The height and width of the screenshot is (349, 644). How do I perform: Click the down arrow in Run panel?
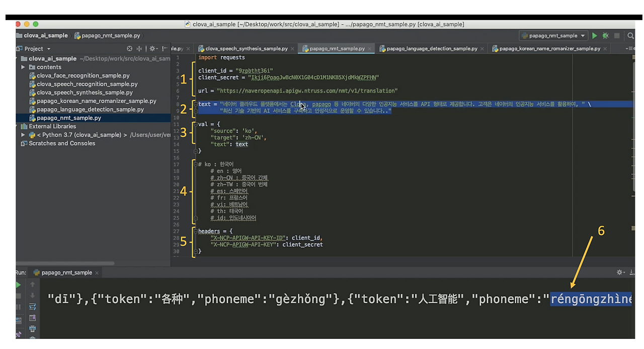click(33, 296)
